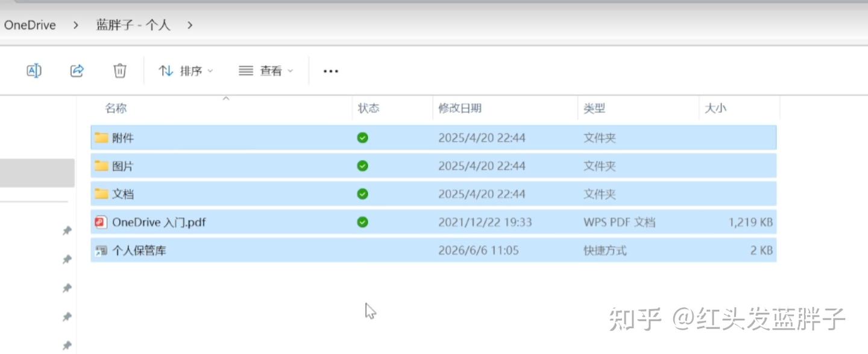Sort by 名称 column header

[116, 109]
